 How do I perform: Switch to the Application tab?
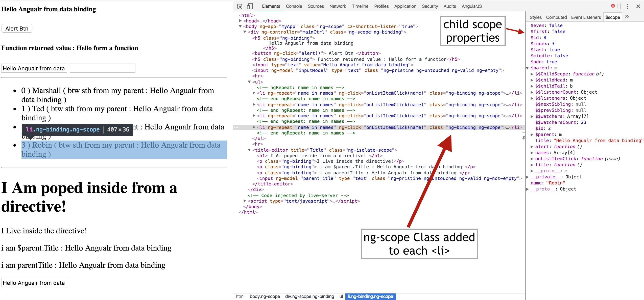pos(405,6)
